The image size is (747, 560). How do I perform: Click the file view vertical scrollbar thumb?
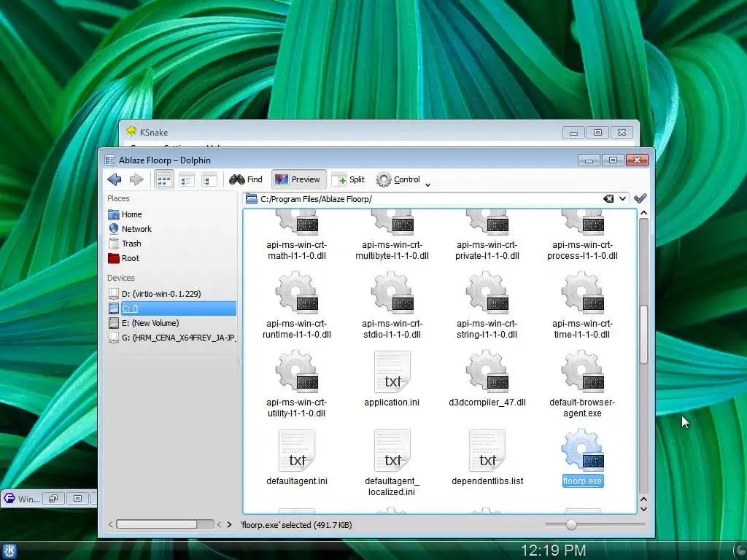(643, 335)
